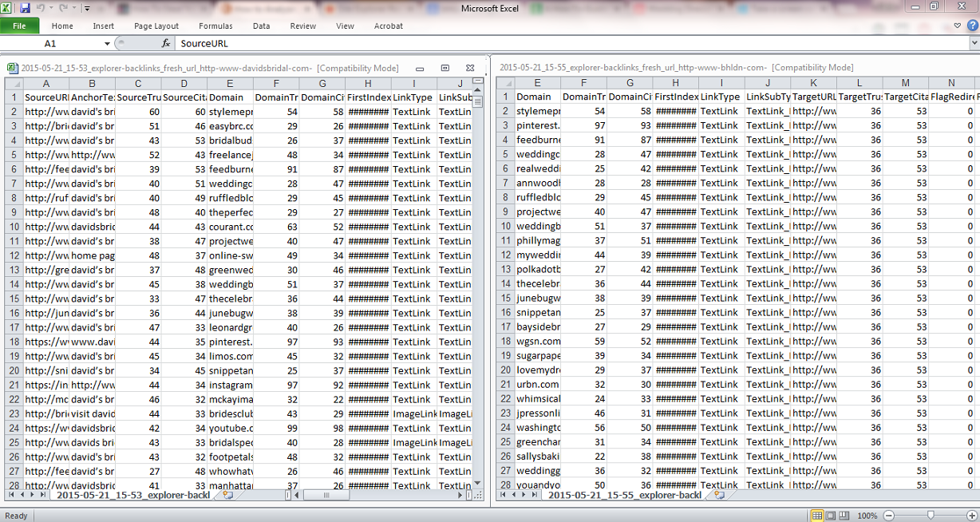The height and width of the screenshot is (522, 980).
Task: Open the Undo history dropdown arrow
Action: coord(52,8)
